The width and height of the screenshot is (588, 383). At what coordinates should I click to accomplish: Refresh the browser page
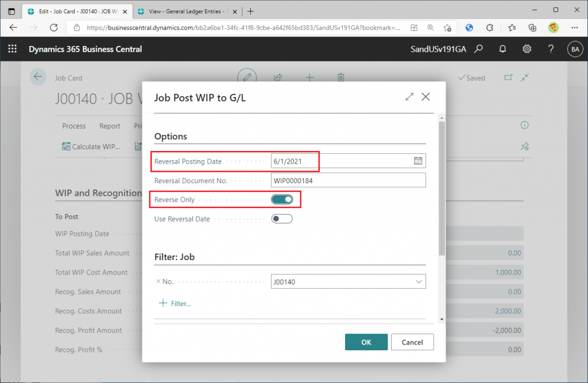tap(53, 28)
